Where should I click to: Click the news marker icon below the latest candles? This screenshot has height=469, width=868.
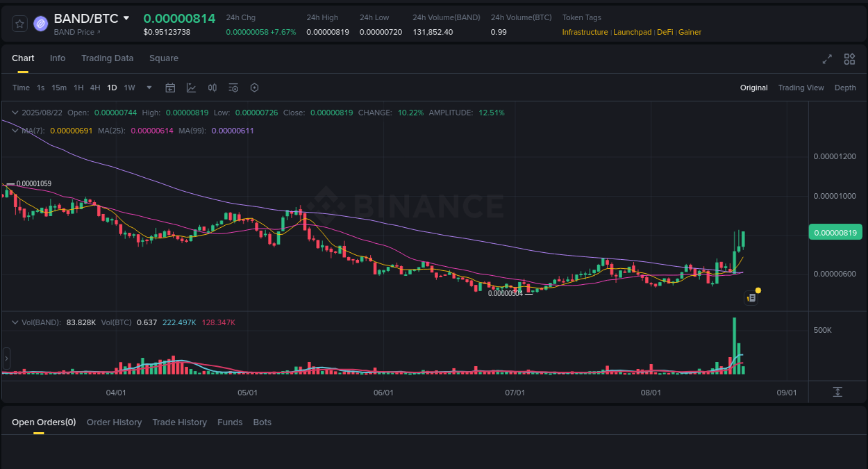click(751, 298)
